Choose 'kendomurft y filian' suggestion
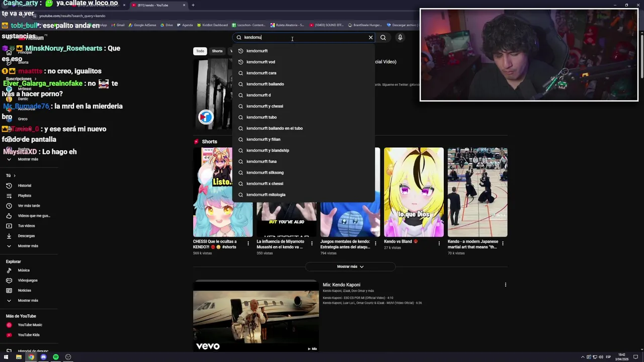Image resolution: width=644 pixels, height=362 pixels. 304,139
